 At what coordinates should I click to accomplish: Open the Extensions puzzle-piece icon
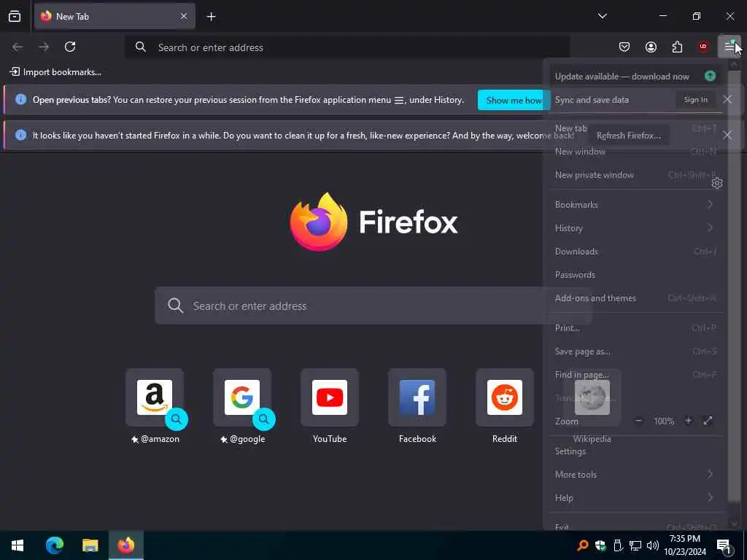(677, 47)
